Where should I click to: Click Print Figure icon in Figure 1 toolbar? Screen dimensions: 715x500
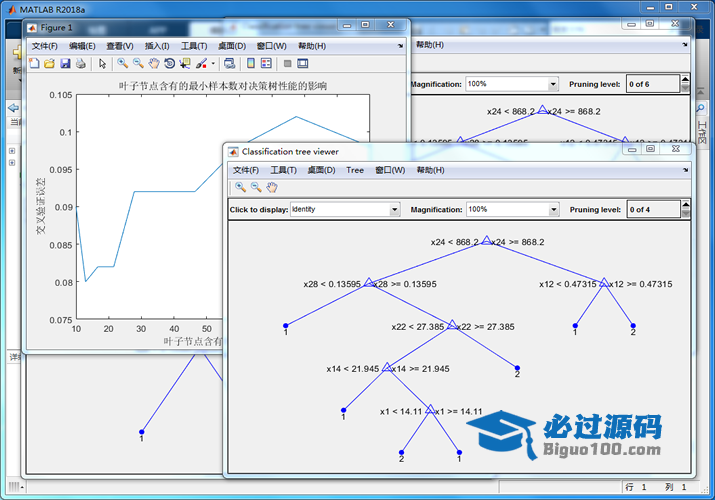[81, 63]
